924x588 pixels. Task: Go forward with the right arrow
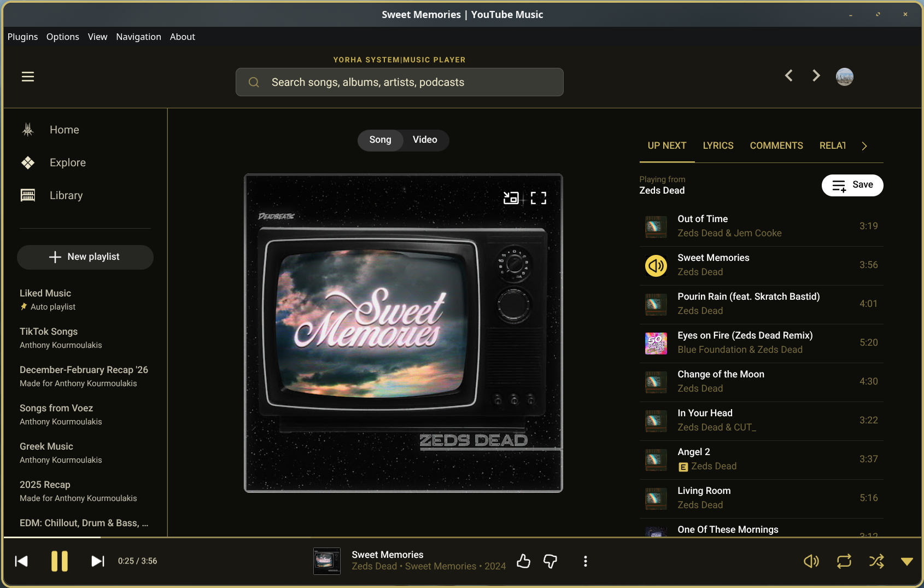tap(816, 75)
